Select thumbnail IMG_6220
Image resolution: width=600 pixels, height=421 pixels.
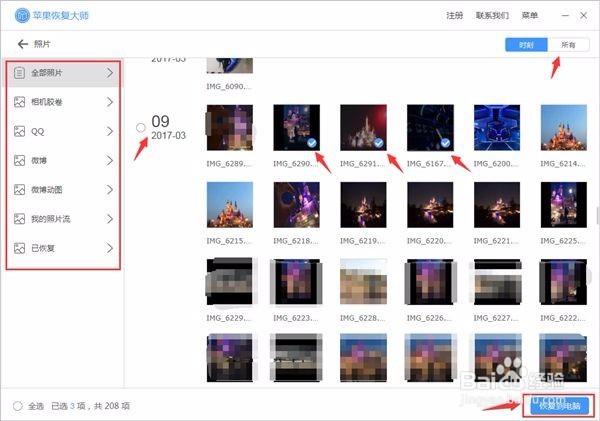point(430,205)
